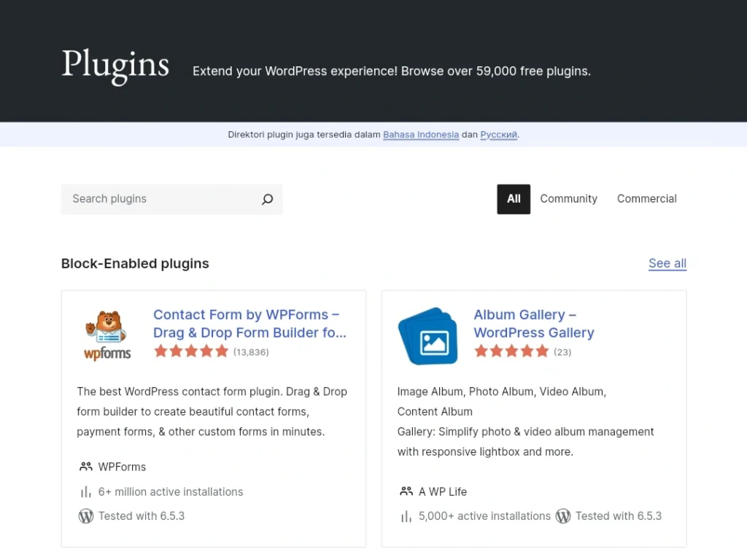Click the Block-Enabled plugins heading

point(135,263)
